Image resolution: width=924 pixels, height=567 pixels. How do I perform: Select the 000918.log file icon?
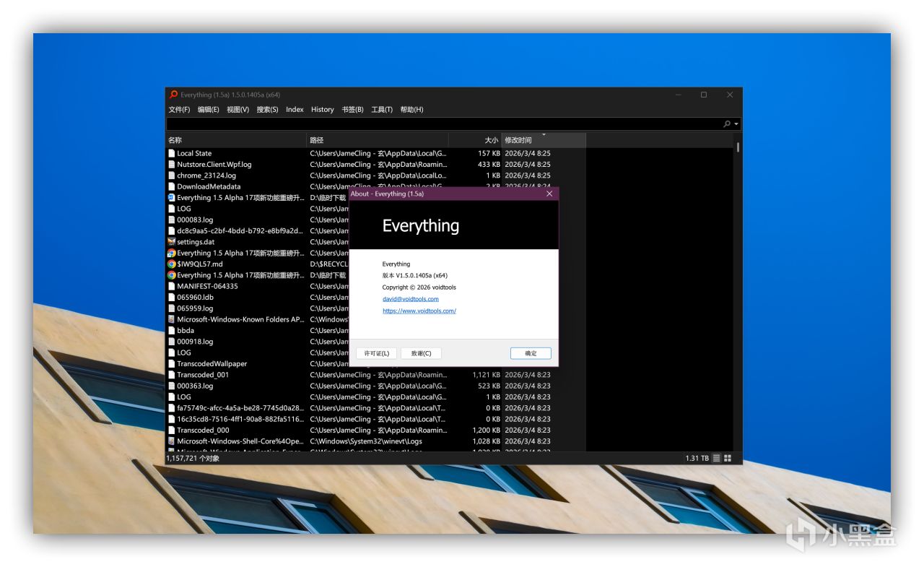click(x=172, y=342)
